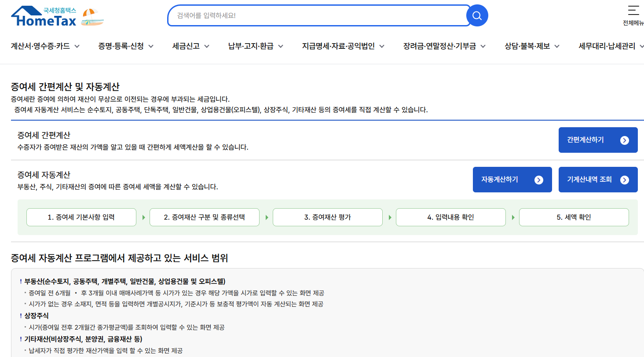Open the 증명·등록·신청 dropdown chevron

(x=152, y=45)
